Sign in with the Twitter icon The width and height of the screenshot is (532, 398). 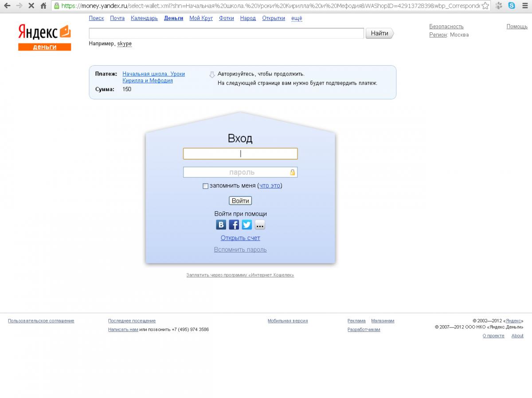tap(247, 225)
